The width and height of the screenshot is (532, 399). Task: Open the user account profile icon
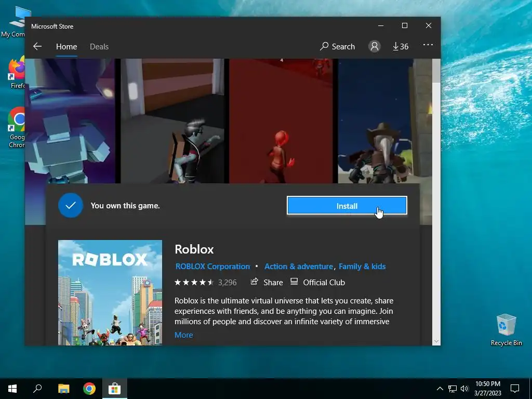point(375,46)
